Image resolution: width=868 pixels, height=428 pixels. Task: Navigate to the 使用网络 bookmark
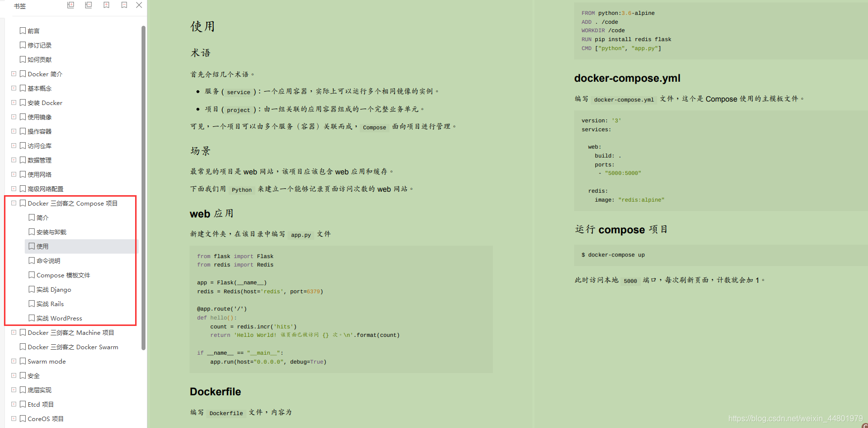[x=40, y=174]
